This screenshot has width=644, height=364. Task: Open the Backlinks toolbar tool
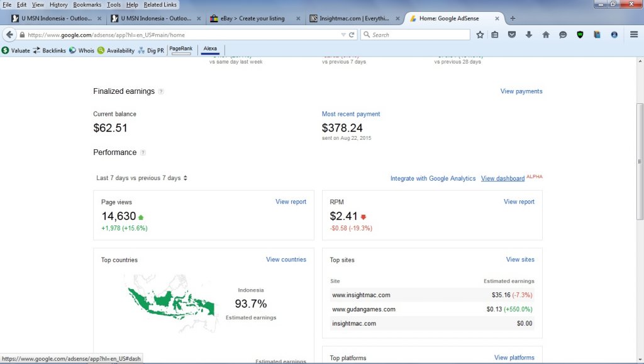tap(49, 50)
